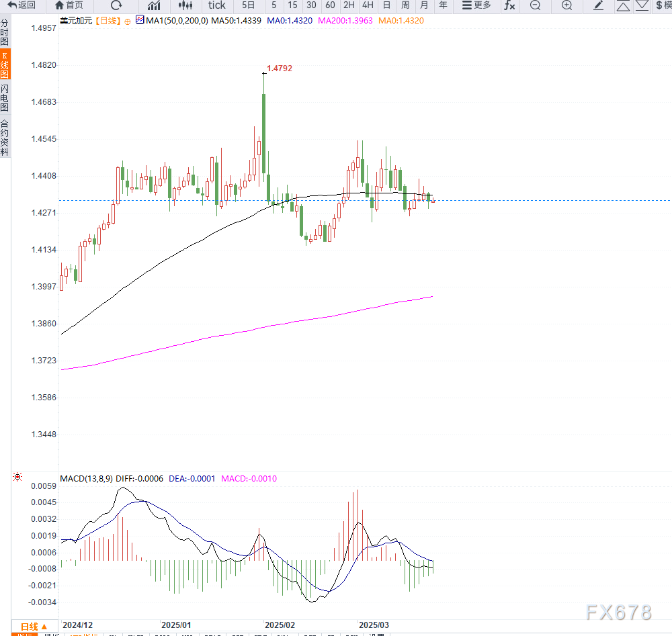The image size is (672, 636).
Task: Click the 美元加元 symbol title
Action: (76, 21)
